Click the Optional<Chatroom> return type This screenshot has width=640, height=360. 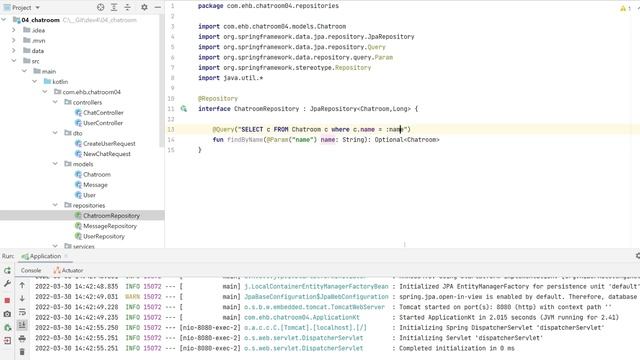pyautogui.click(x=407, y=140)
